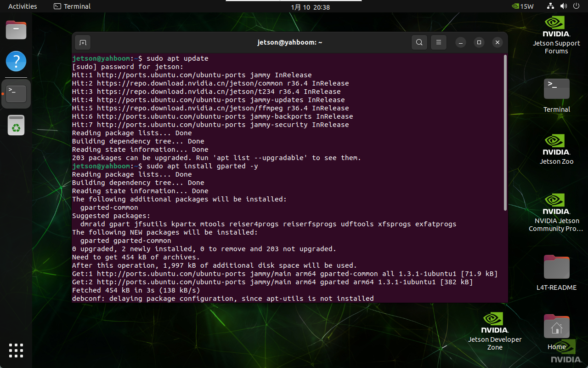This screenshot has width=588, height=368.
Task: Open the terminal hamburger menu
Action: coord(439,42)
